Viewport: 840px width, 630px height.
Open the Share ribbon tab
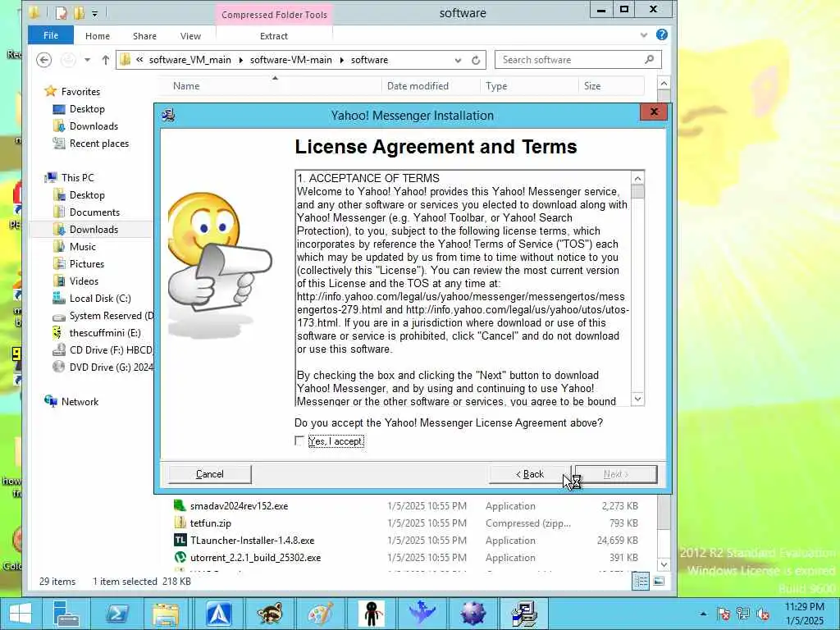point(144,36)
